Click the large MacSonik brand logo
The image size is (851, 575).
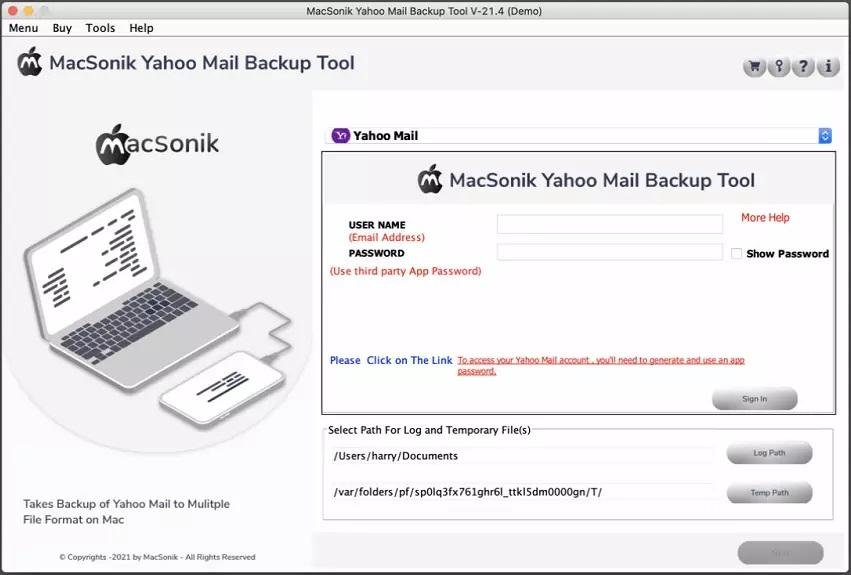157,144
